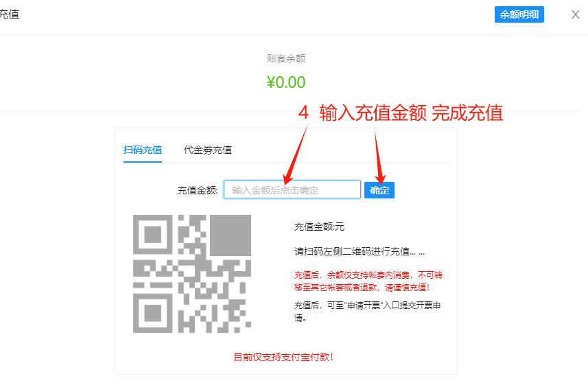Click the QR code's bottom-left finder square
588x392 pixels.
tap(153, 313)
